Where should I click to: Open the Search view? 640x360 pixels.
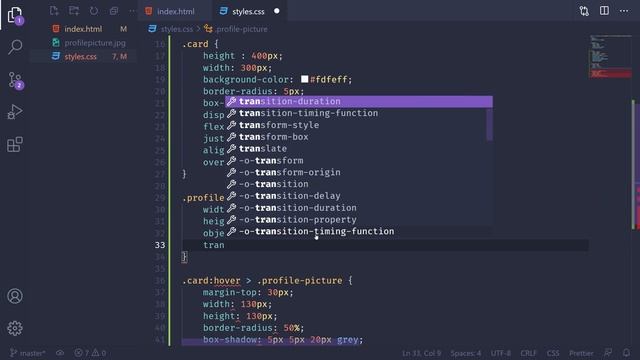15,47
